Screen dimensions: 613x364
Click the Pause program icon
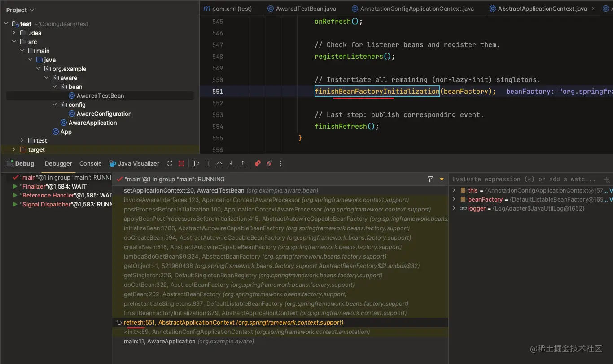point(208,164)
